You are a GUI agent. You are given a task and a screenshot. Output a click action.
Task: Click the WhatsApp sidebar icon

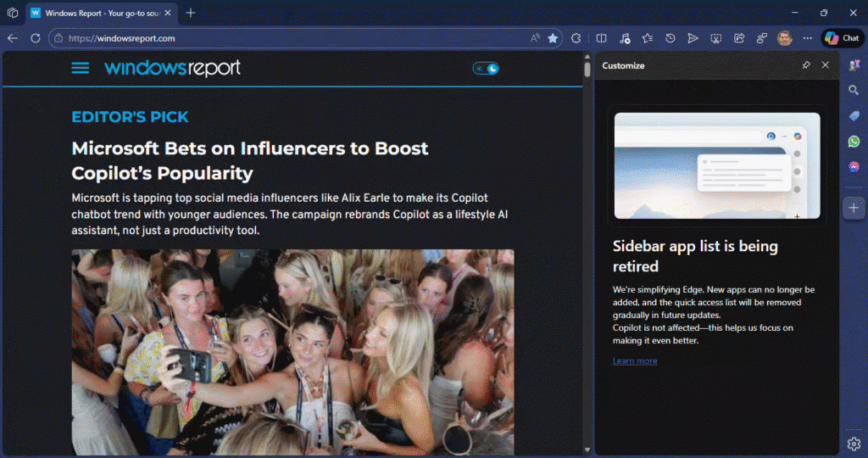click(x=854, y=142)
